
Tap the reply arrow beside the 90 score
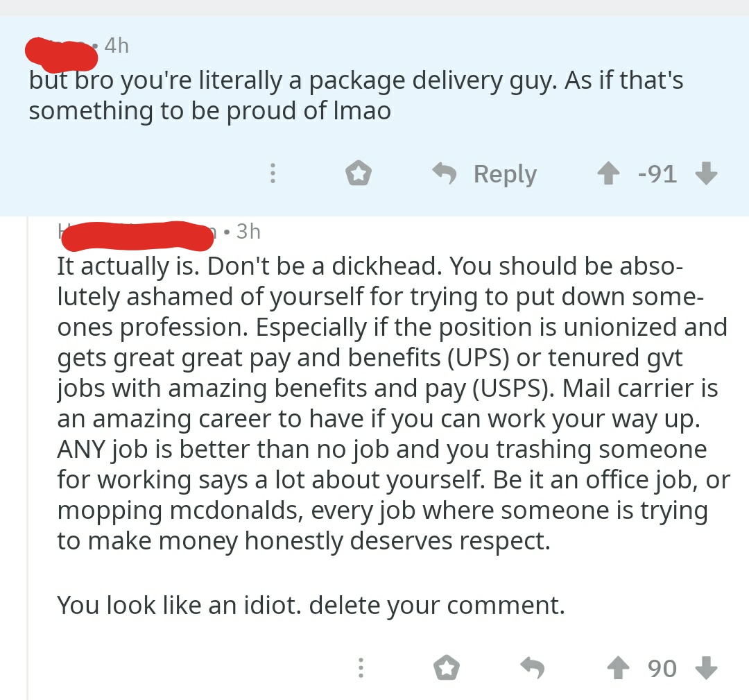click(532, 668)
